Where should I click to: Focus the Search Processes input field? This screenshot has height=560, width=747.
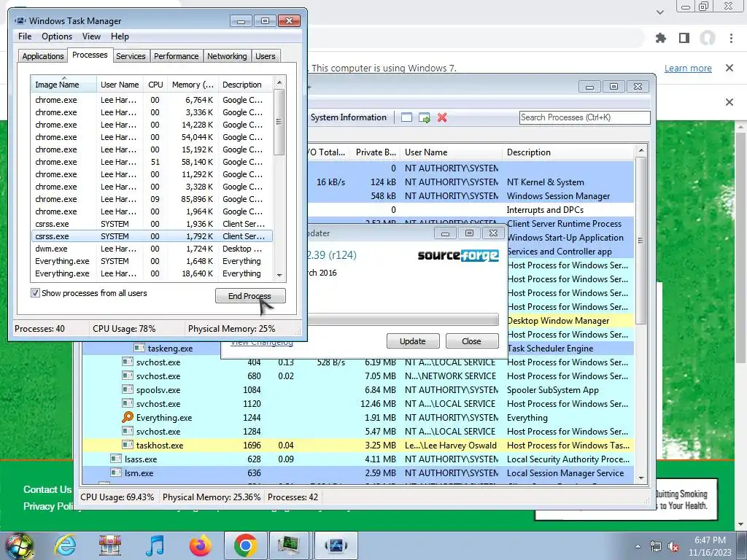584,117
